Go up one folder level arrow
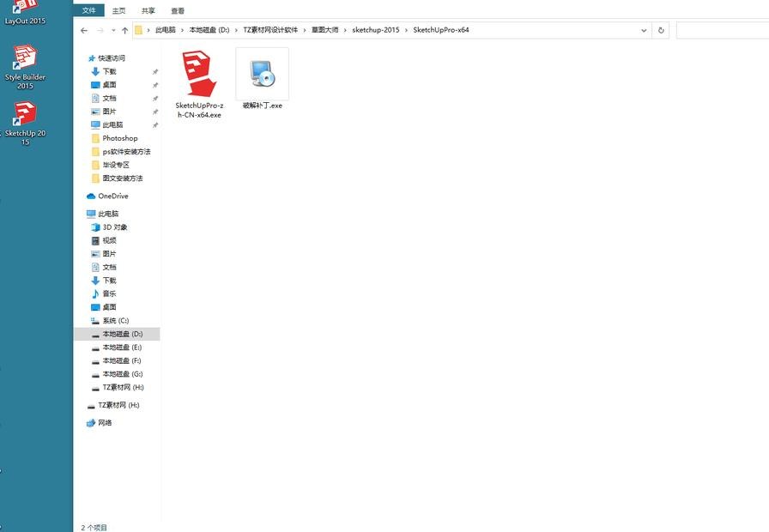The height and width of the screenshot is (532, 769). 125,30
